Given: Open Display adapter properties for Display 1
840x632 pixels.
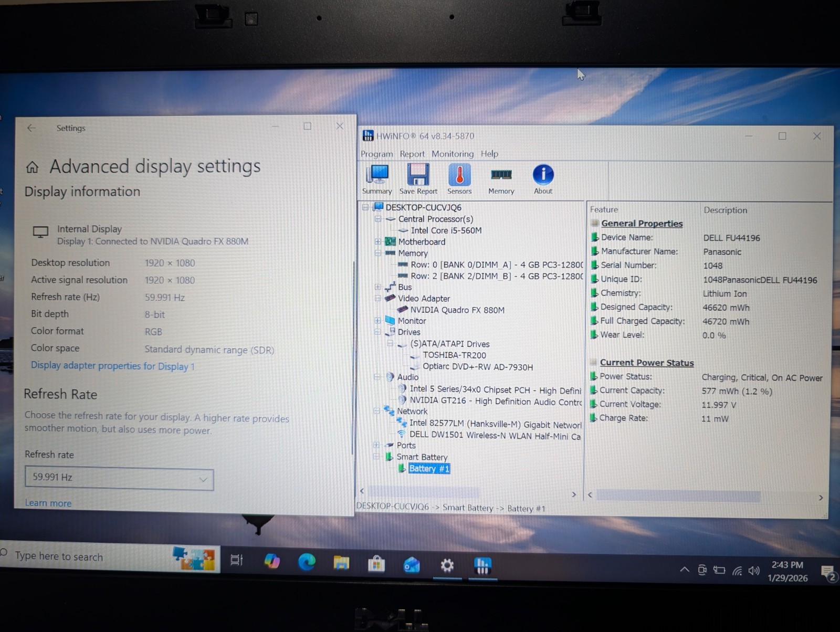Looking at the screenshot, I should 113,366.
